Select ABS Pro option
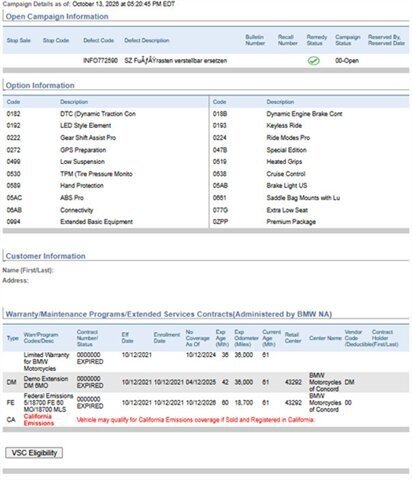 coord(72,198)
